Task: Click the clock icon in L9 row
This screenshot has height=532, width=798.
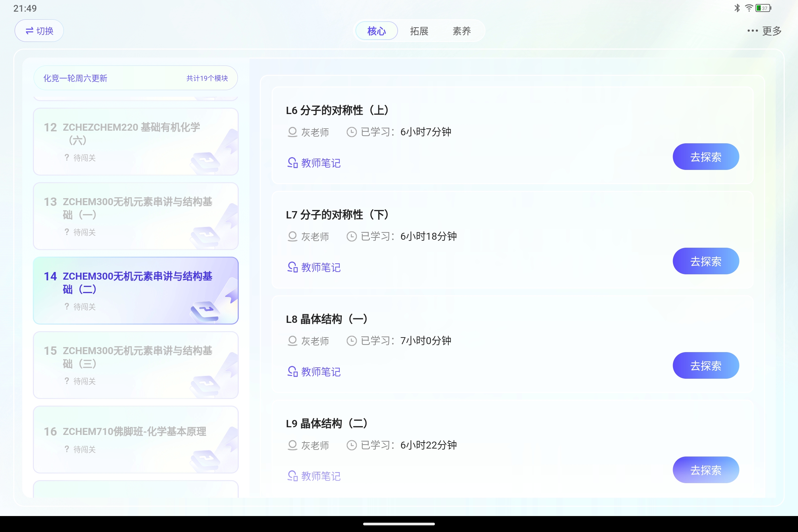Action: click(x=351, y=445)
